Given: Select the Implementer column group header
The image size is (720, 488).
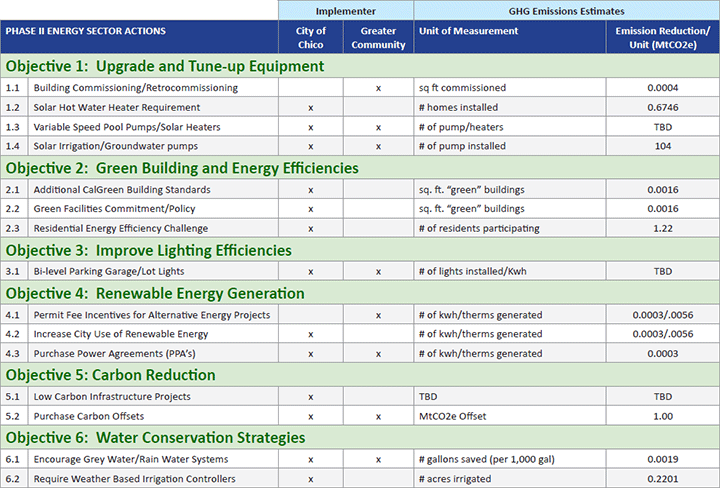Looking at the screenshot, I should click(346, 9).
